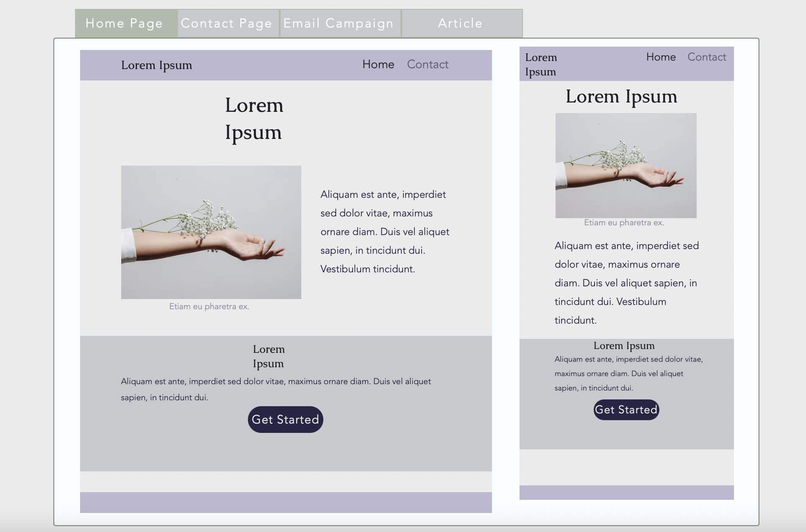Click the large Lorem Ipsum hero heading
The height and width of the screenshot is (532, 806).
[253, 119]
